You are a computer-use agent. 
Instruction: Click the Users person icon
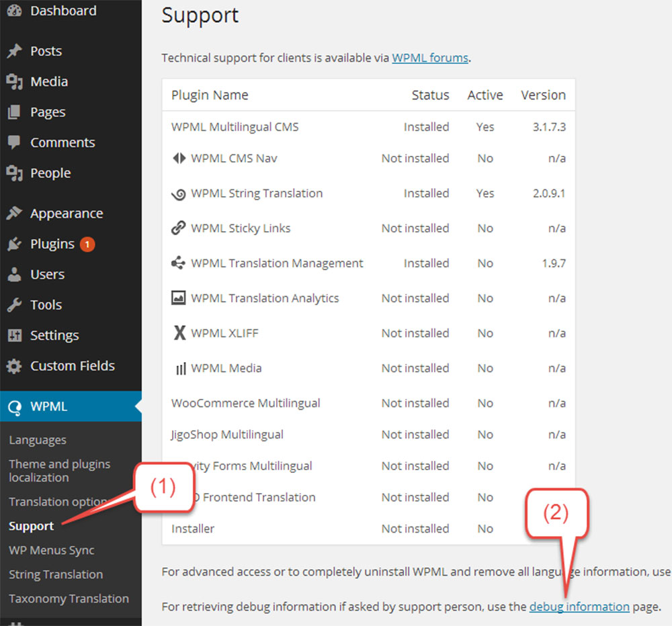14,274
